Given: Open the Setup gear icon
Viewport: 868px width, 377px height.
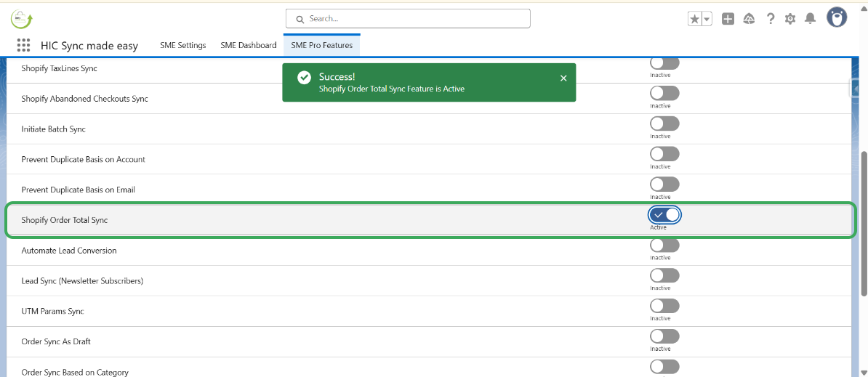Looking at the screenshot, I should 790,19.
